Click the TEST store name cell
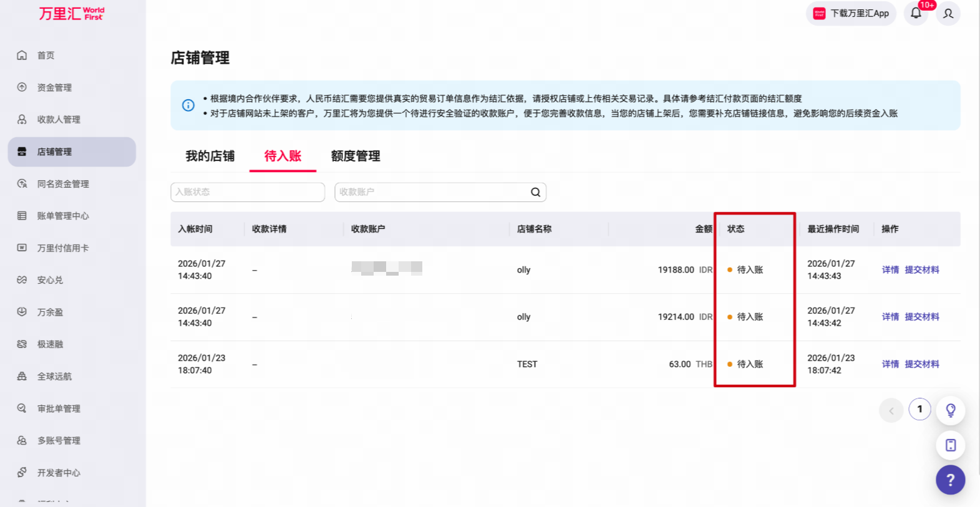Viewport: 980px width, 507px height. [527, 364]
